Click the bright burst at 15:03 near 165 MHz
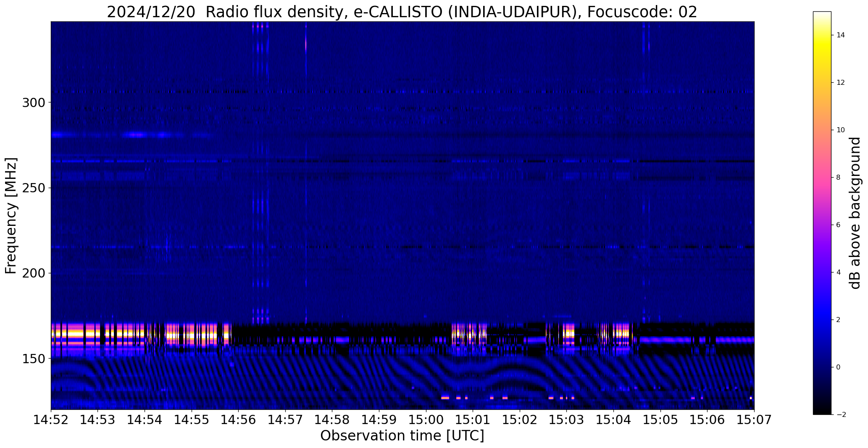This screenshot has width=868, height=448. click(569, 334)
